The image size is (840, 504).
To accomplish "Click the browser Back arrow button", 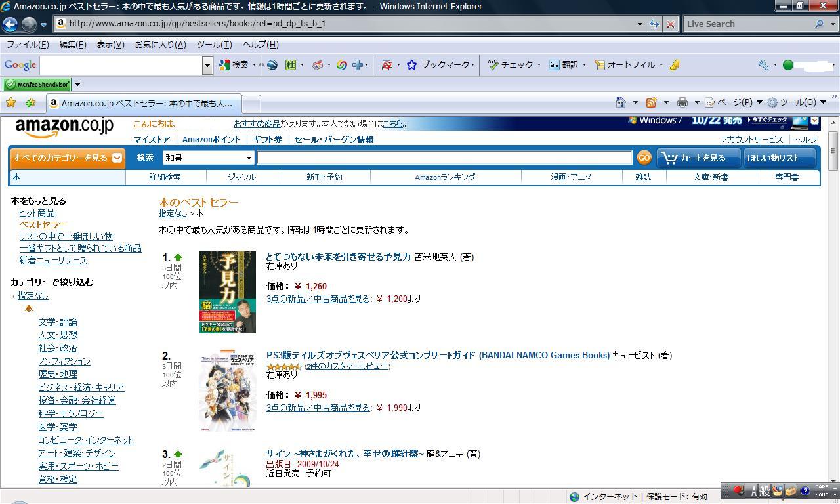I will click(x=10, y=24).
